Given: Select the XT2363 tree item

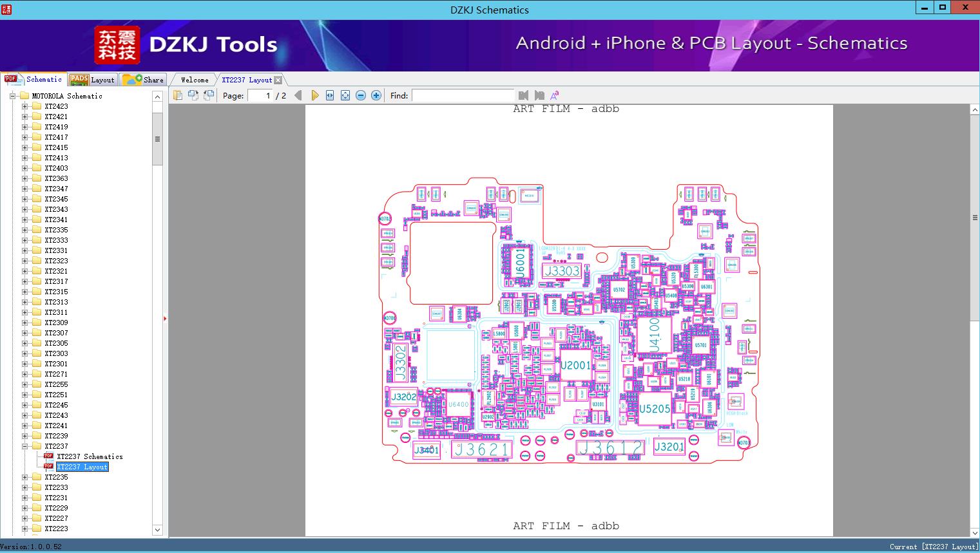Looking at the screenshot, I should click(x=56, y=178).
